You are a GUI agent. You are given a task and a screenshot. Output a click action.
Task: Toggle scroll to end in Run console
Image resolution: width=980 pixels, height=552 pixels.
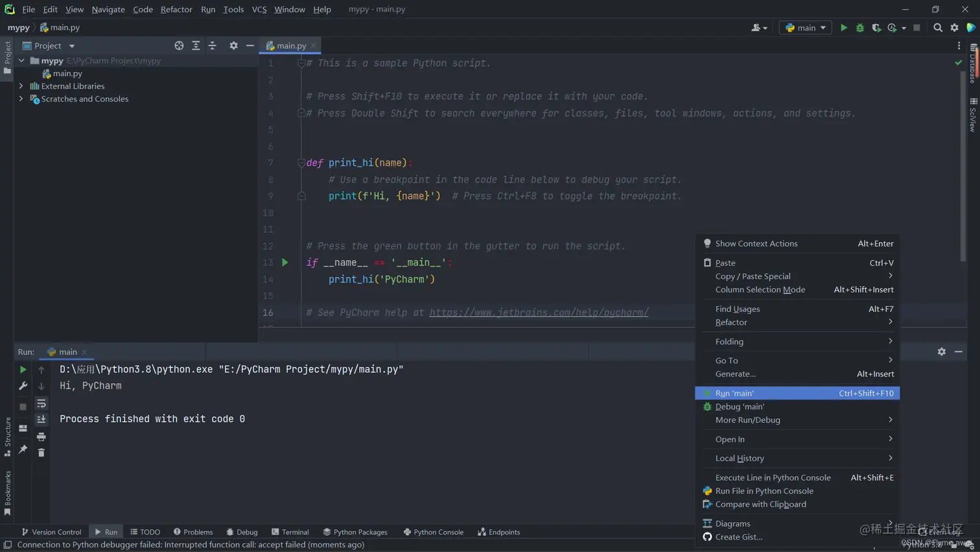(x=41, y=420)
